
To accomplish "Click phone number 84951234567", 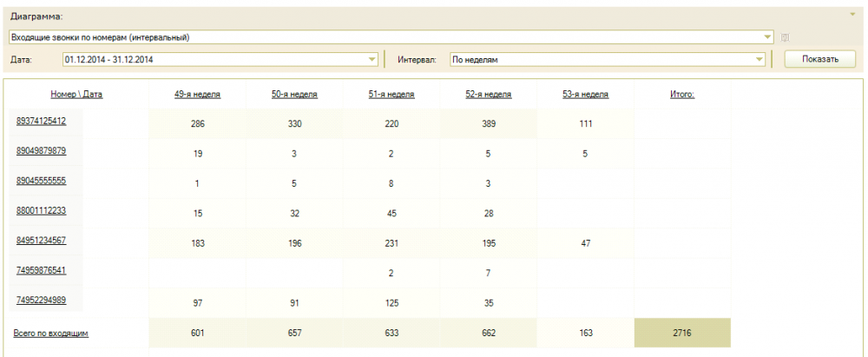I will tap(41, 240).
